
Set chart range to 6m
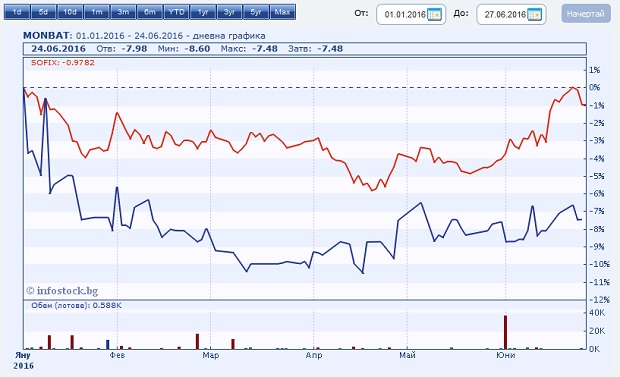click(x=149, y=12)
